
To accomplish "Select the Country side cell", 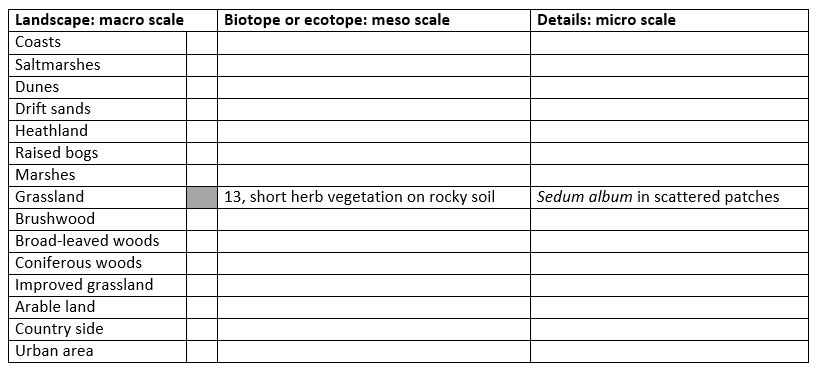I will pyautogui.click(x=97, y=329).
